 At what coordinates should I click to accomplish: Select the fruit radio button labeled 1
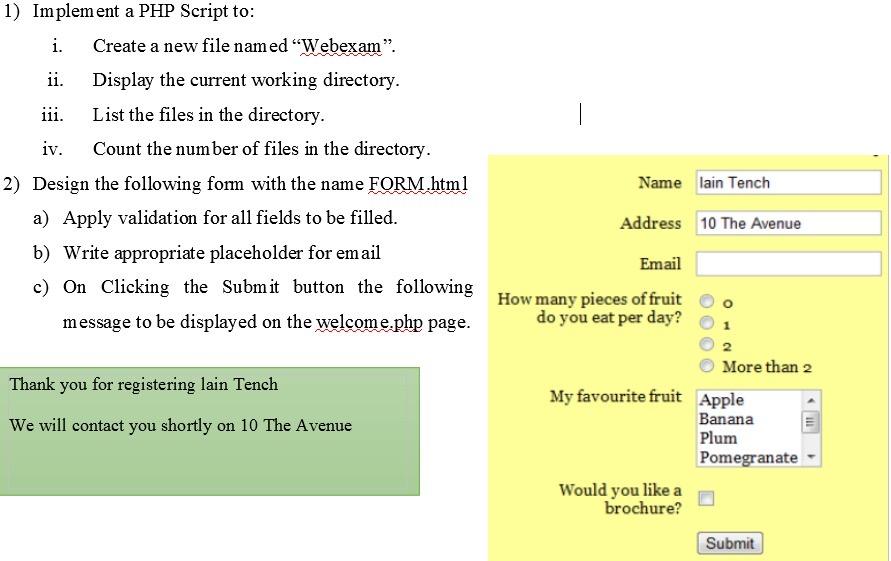[x=706, y=323]
